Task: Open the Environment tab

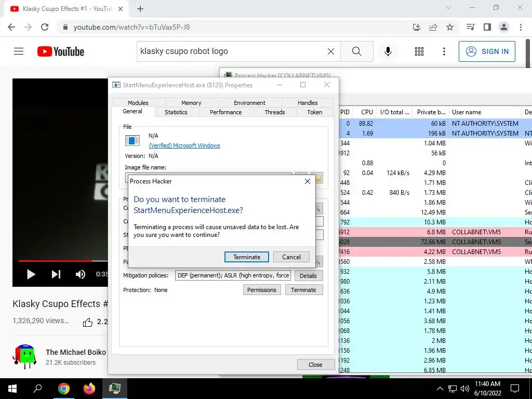Action: click(x=249, y=103)
